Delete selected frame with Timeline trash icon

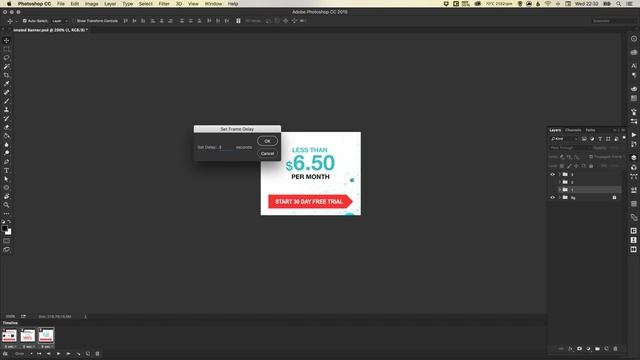point(97,354)
